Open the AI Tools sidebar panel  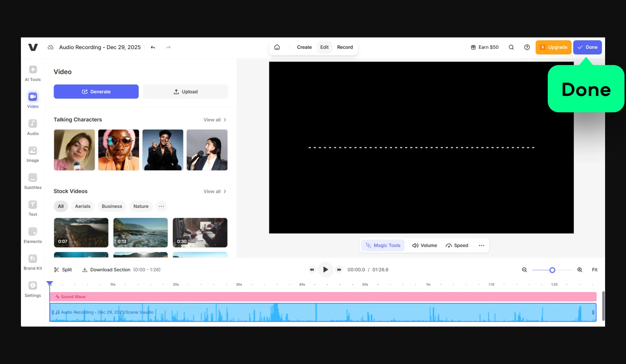point(33,73)
